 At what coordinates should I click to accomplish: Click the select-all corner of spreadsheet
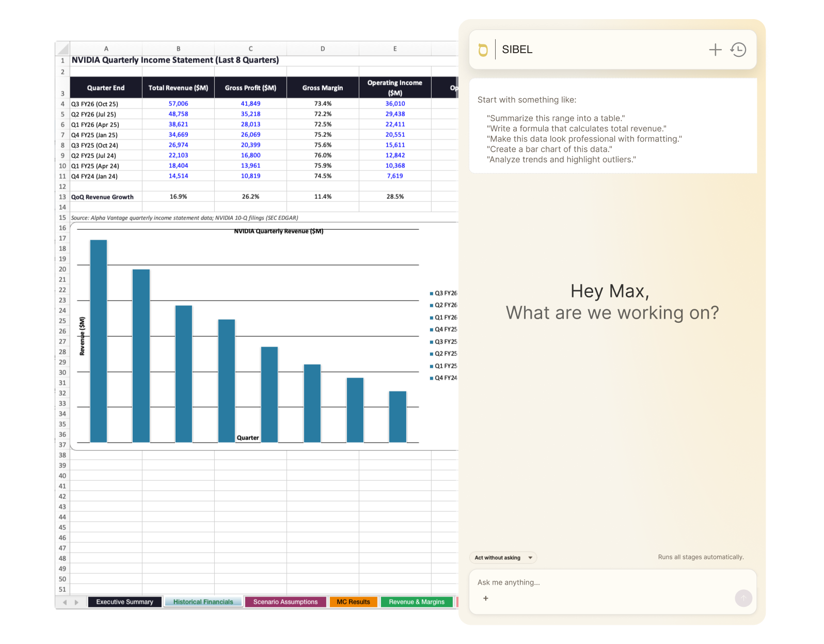click(62, 49)
